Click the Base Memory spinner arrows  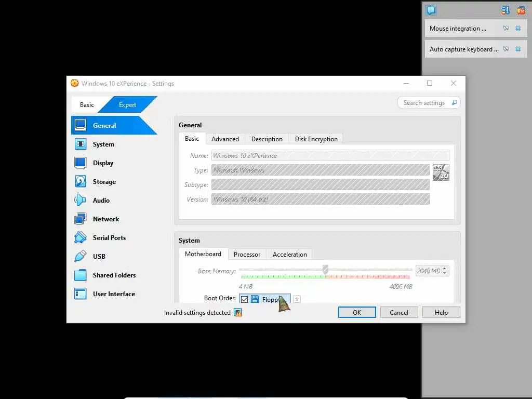pos(445,271)
